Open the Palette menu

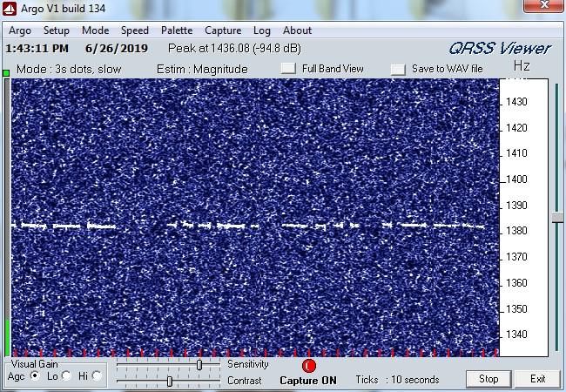(177, 30)
